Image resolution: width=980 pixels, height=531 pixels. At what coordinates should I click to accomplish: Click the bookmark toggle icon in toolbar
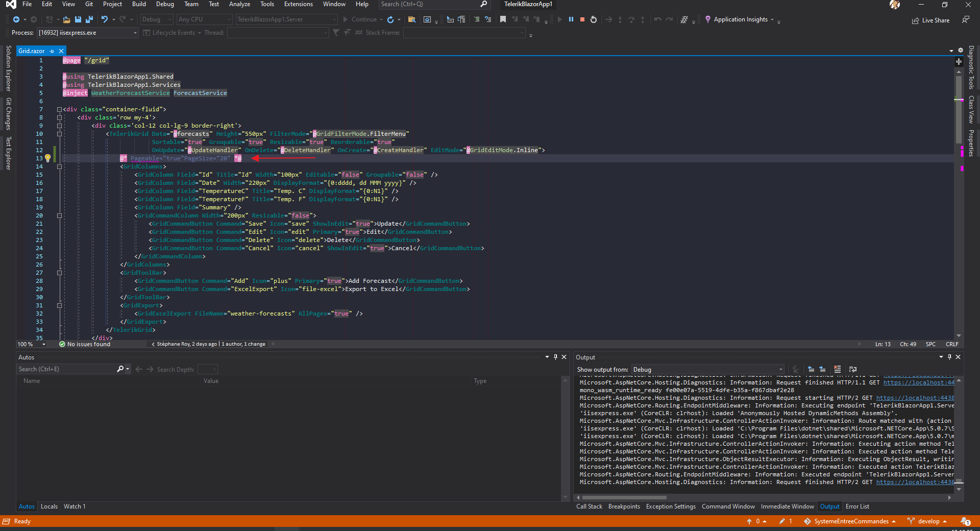503,19
